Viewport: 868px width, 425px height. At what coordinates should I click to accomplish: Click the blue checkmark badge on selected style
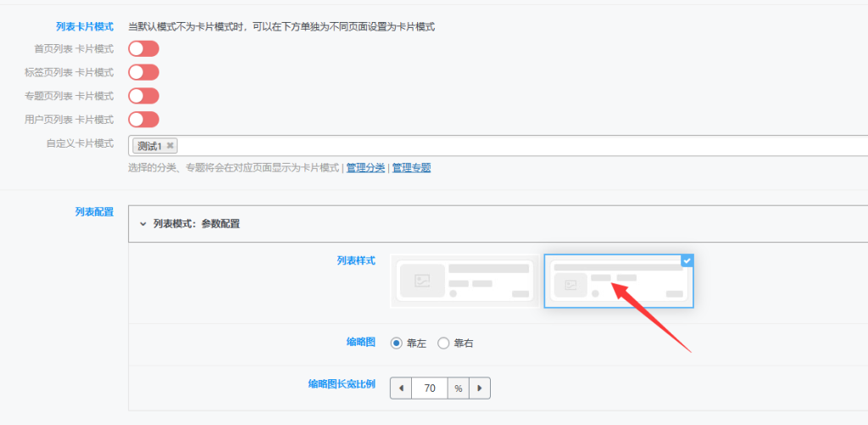pyautogui.click(x=687, y=261)
